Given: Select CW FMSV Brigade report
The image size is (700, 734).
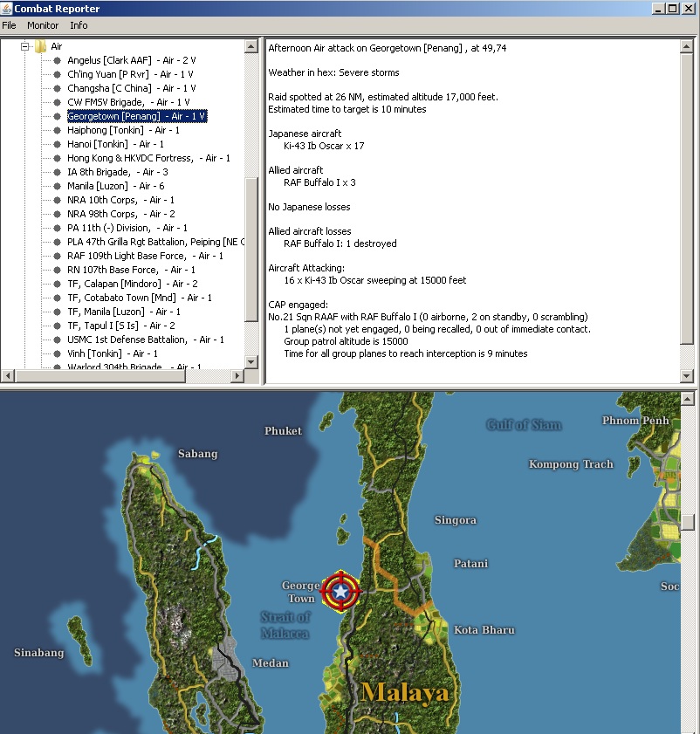Looking at the screenshot, I should (128, 102).
